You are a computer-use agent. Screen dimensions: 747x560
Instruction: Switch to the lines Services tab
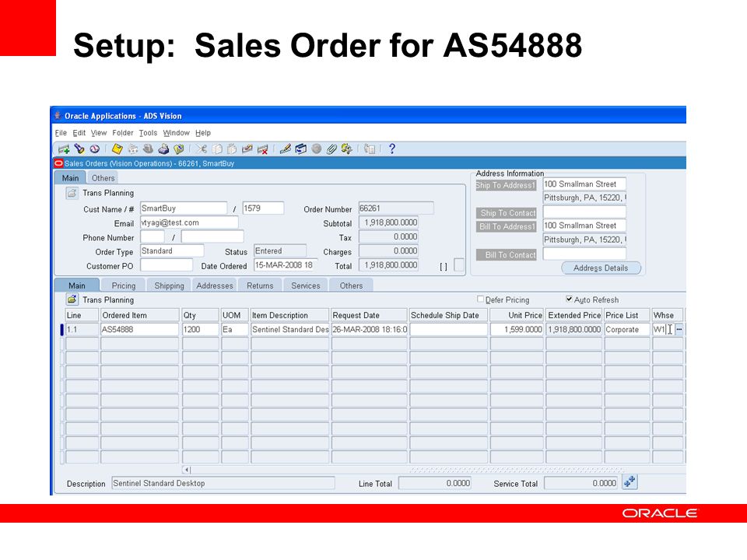pyautogui.click(x=305, y=285)
